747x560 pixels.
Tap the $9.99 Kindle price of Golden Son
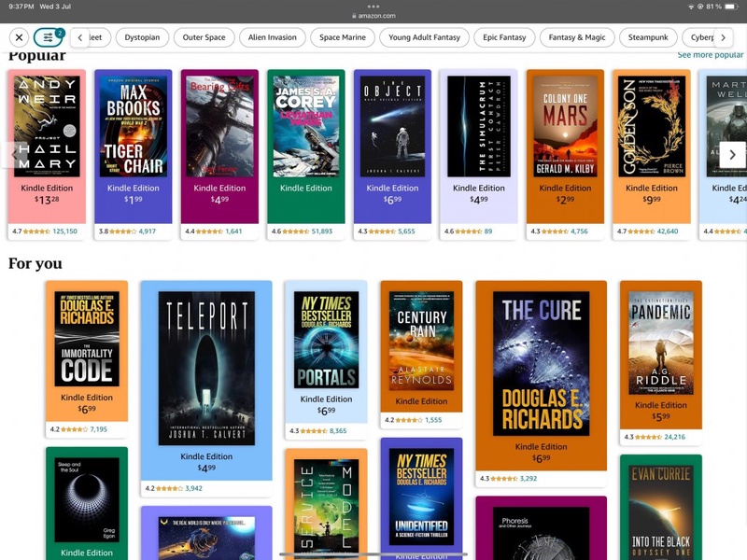(652, 200)
